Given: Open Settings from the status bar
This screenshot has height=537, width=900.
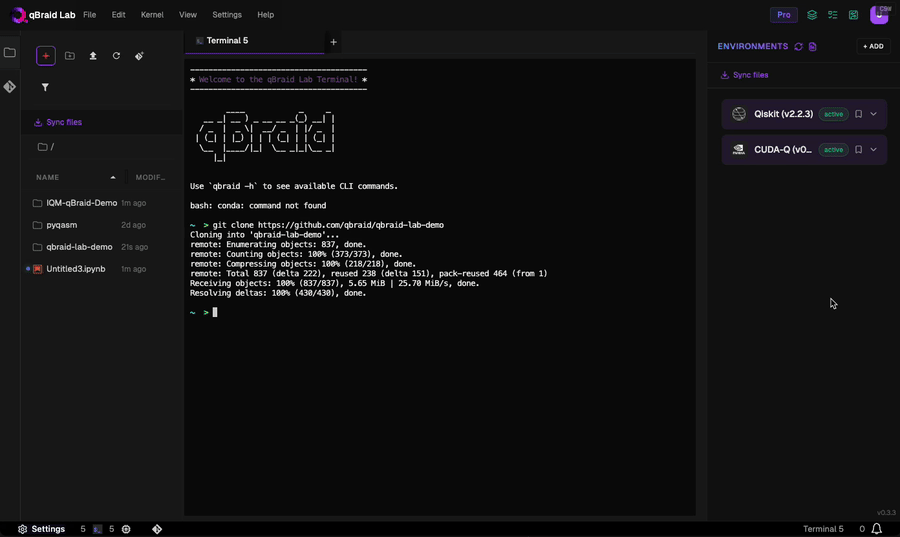Looking at the screenshot, I should (41, 529).
